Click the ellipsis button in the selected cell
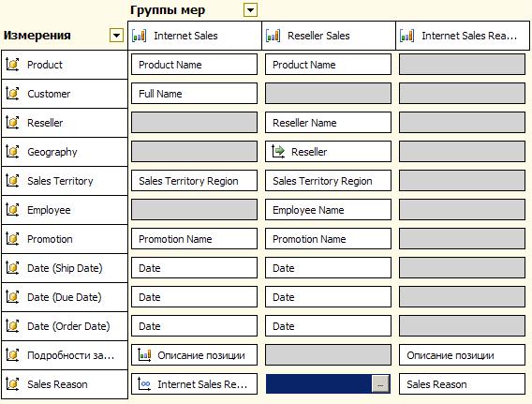The height and width of the screenshot is (404, 532). click(380, 384)
